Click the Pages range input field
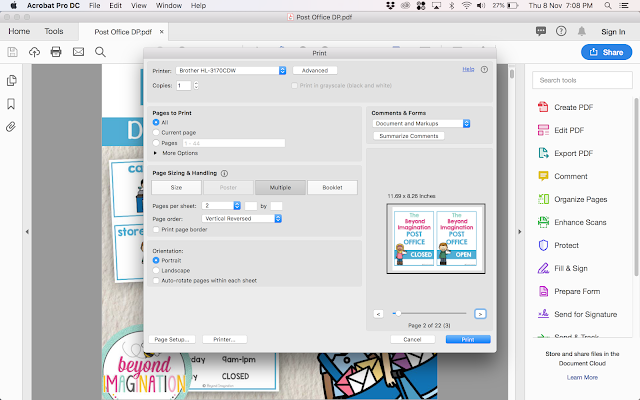Viewport: 640px width, 400px height. tap(234, 143)
